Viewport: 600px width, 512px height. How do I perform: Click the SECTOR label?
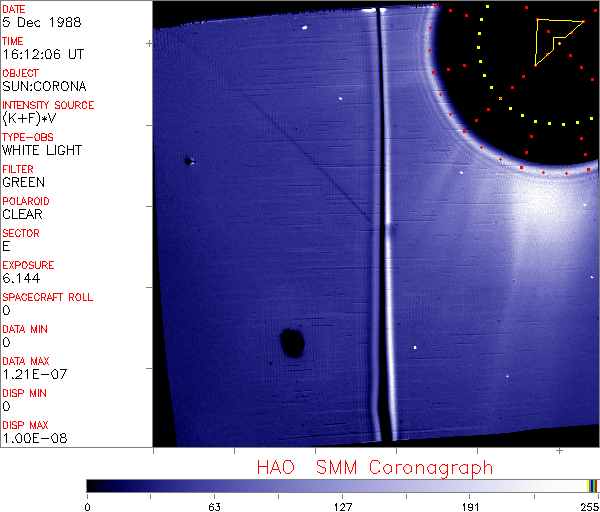click(x=21, y=233)
